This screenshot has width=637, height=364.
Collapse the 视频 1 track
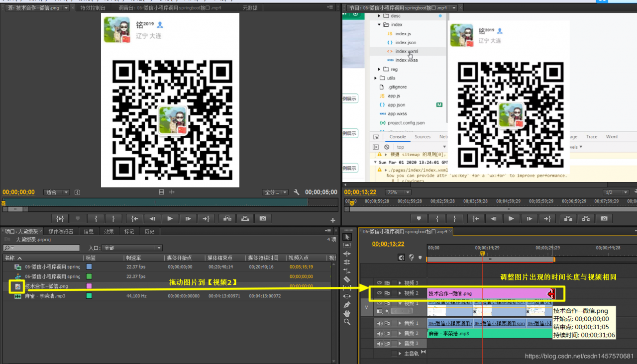(x=400, y=303)
